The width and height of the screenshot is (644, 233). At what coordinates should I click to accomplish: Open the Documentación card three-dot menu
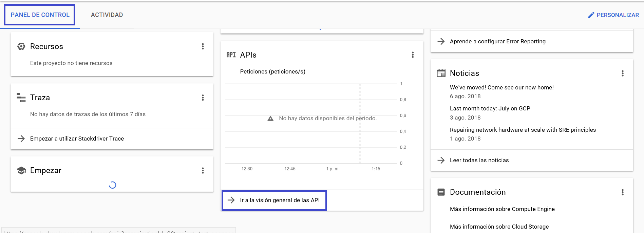tap(623, 192)
